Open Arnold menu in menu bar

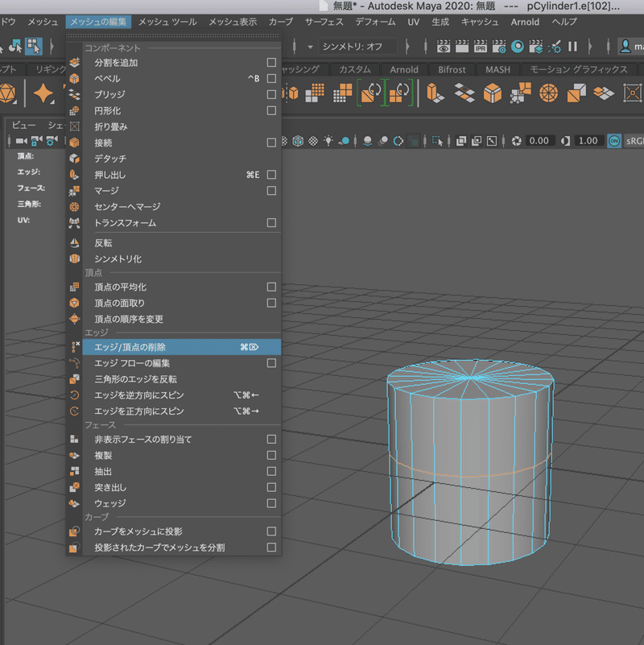[525, 22]
